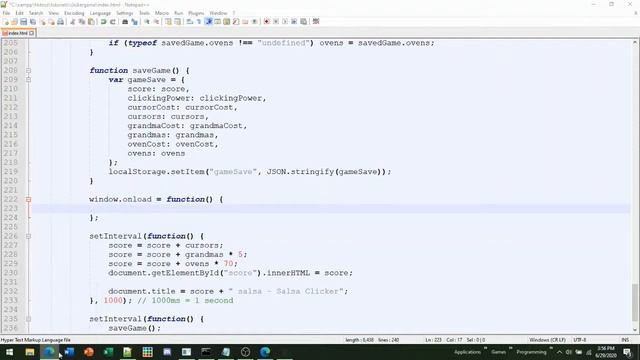Image resolution: width=640 pixels, height=360 pixels.
Task: Click the Print toolbar icon
Action: coord(60,22)
